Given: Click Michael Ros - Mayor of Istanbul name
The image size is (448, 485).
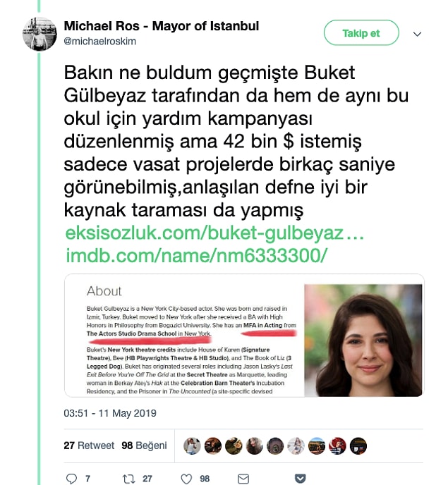Looking at the screenshot, I should click(162, 26).
